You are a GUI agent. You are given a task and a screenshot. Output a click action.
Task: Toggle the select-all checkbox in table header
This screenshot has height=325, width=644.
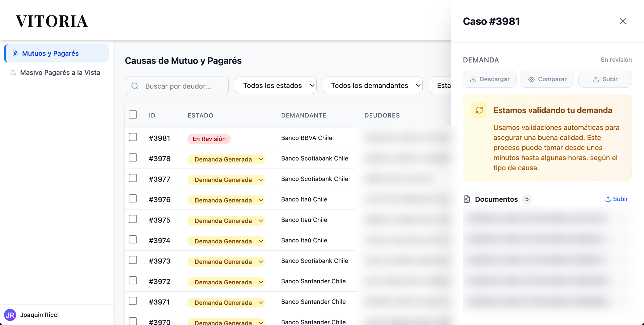(133, 114)
